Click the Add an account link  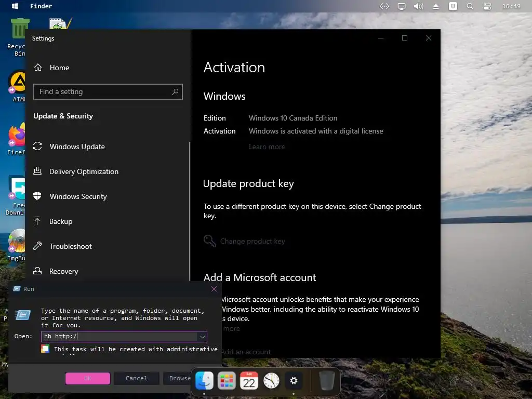pos(246,352)
